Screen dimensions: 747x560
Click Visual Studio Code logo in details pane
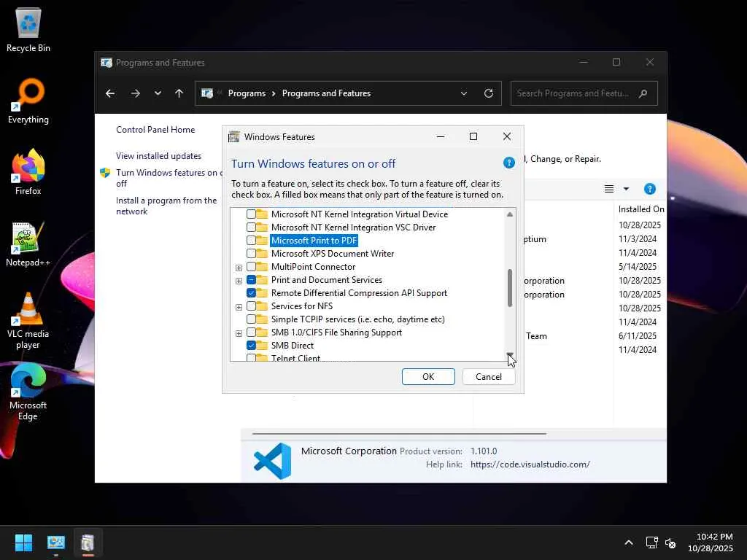[273, 461]
